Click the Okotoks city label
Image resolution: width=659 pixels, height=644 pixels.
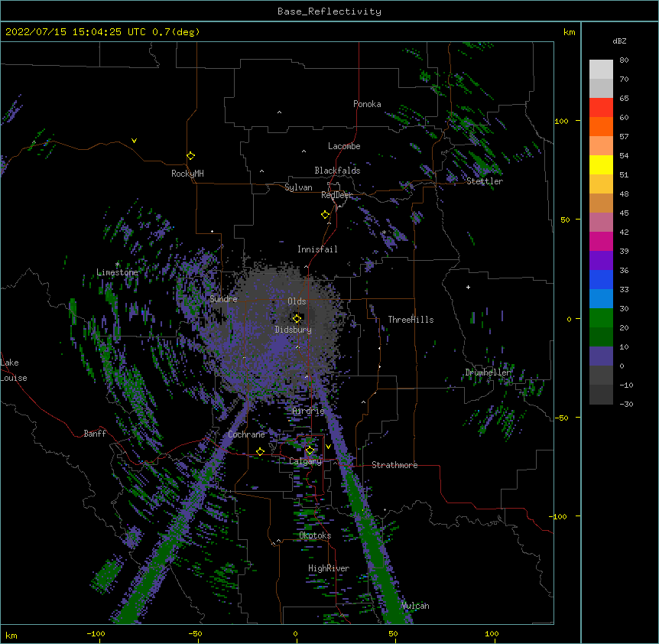click(315, 535)
